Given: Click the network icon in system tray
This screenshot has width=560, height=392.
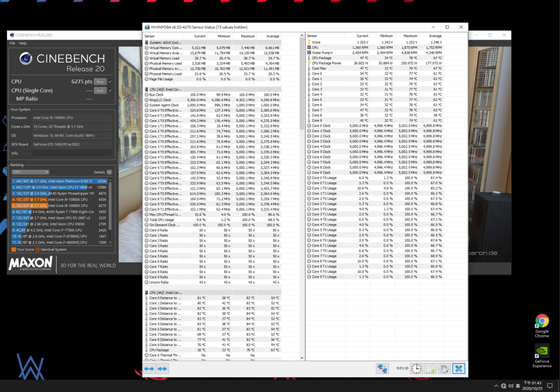Looking at the screenshot, I should (503, 386).
